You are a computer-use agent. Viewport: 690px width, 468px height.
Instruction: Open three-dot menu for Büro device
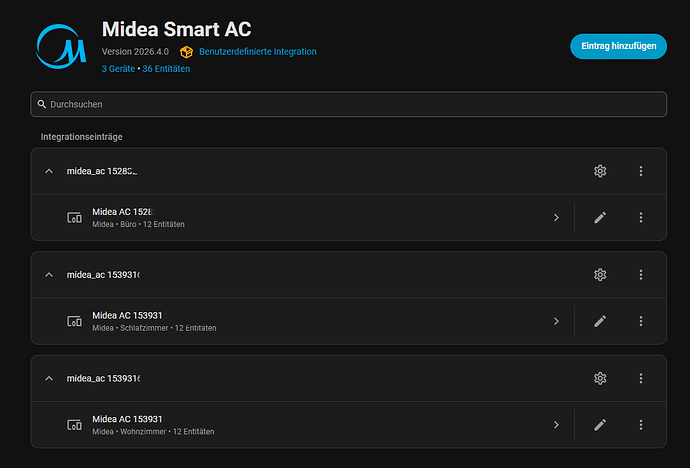641,217
